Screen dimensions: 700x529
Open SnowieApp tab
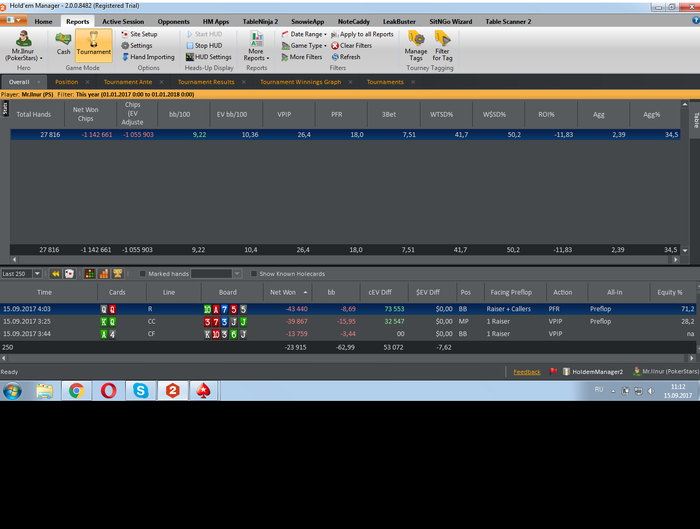coord(308,21)
